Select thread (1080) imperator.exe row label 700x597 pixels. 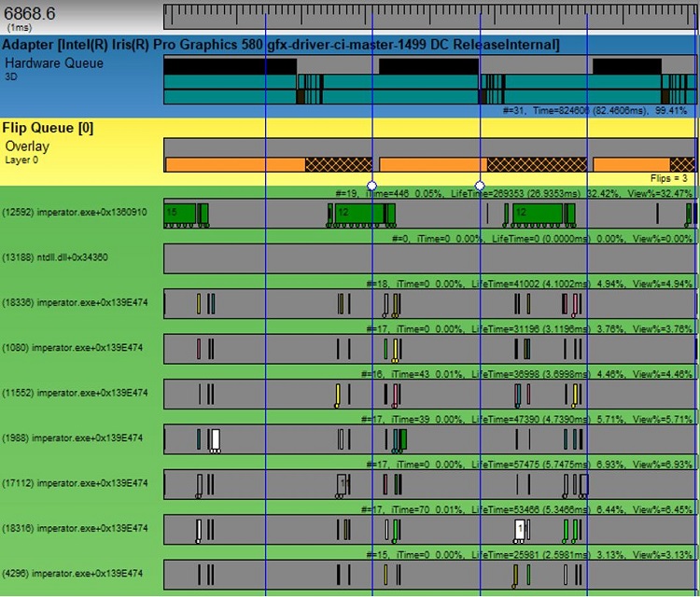pyautogui.click(x=74, y=348)
